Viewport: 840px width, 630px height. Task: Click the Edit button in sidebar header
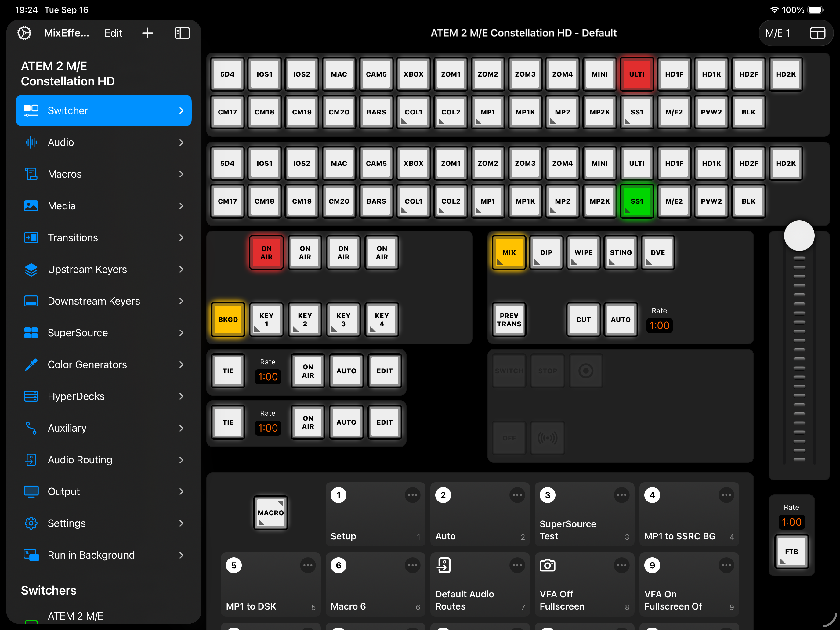[x=113, y=33]
